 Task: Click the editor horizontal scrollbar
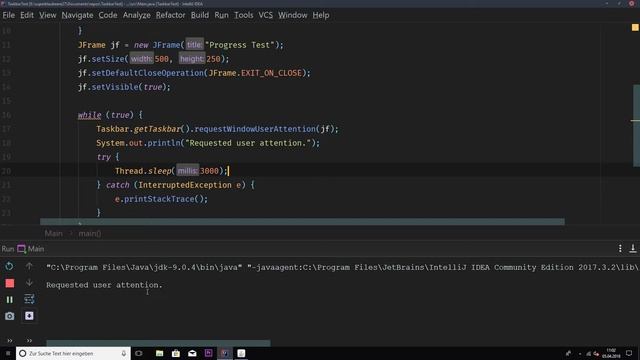(x=302, y=222)
